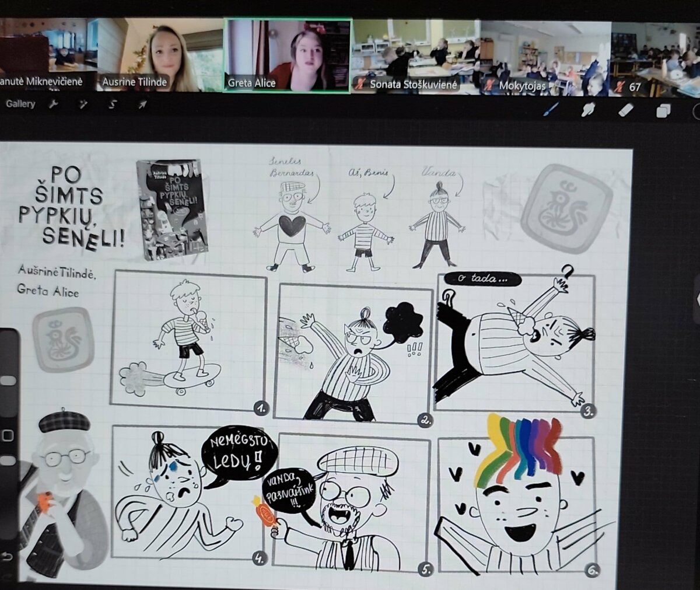Viewport: 700px width, 590px height.
Task: Click muted mic icon on Mokytojas tile
Action: [x=489, y=86]
